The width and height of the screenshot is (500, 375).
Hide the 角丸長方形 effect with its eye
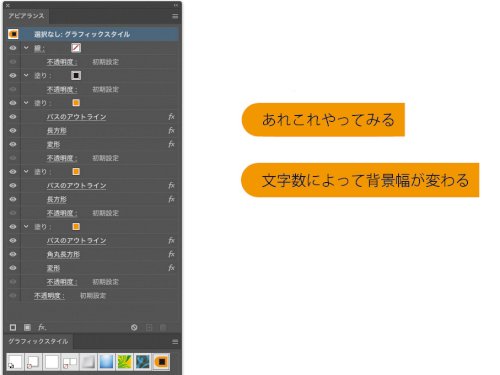click(13, 254)
